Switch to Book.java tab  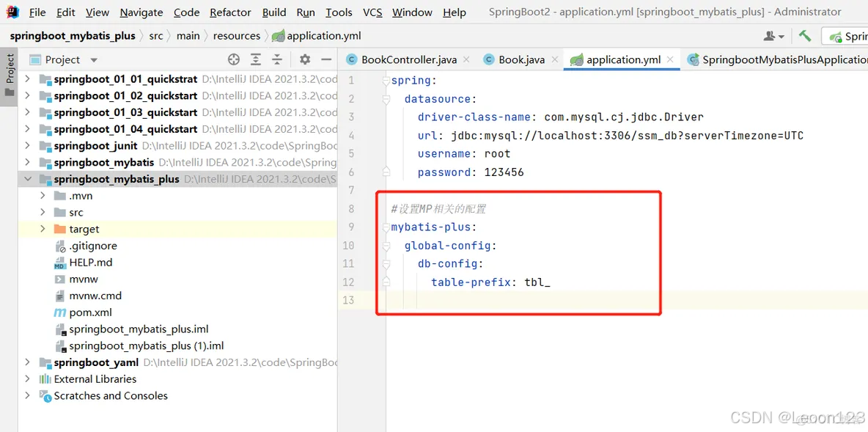point(514,60)
